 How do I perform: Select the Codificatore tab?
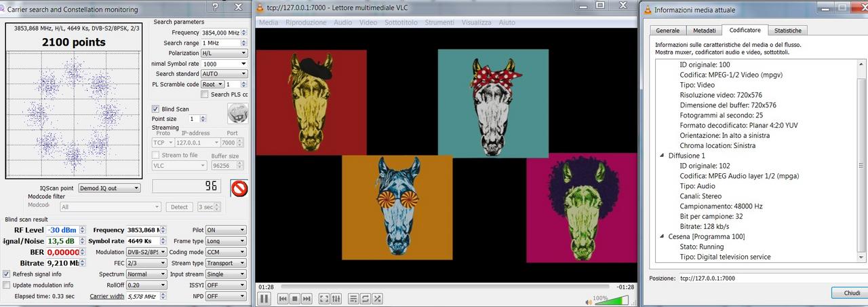click(745, 30)
